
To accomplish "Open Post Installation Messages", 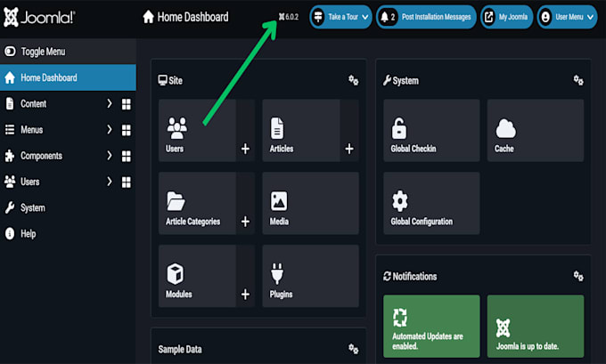I will [426, 17].
